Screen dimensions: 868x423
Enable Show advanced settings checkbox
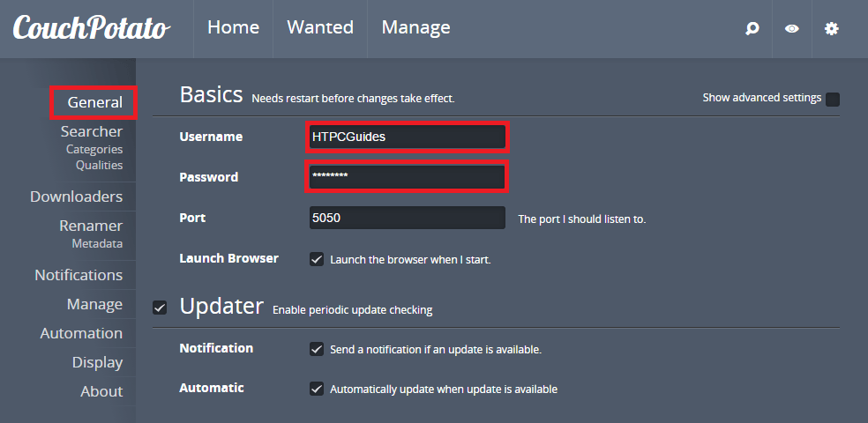coord(833,99)
